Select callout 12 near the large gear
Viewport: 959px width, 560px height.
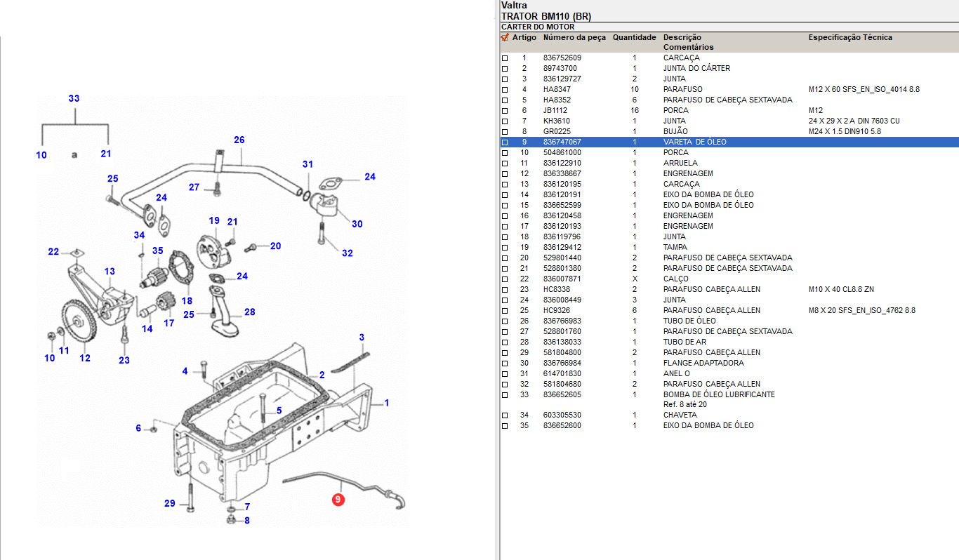(x=85, y=358)
